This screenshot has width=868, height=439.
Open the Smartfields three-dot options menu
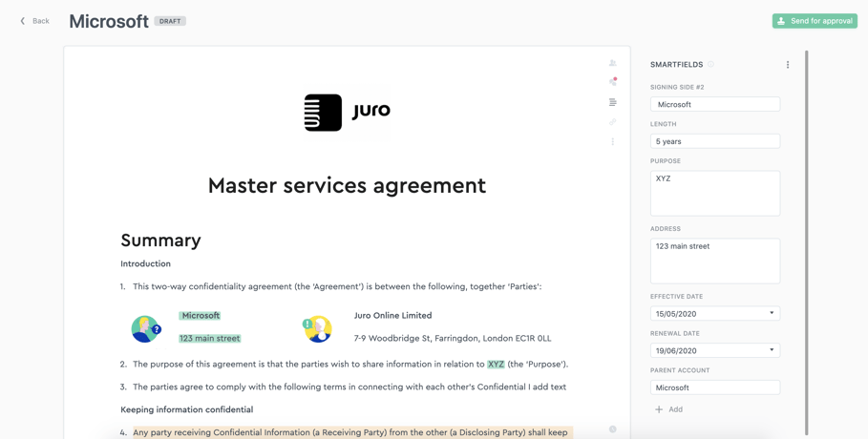[788, 65]
